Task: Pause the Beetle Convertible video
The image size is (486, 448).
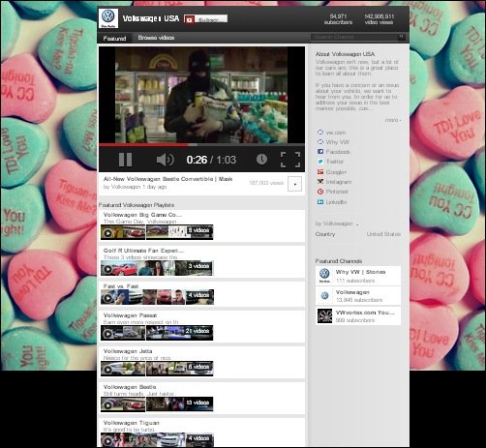Action: click(125, 160)
